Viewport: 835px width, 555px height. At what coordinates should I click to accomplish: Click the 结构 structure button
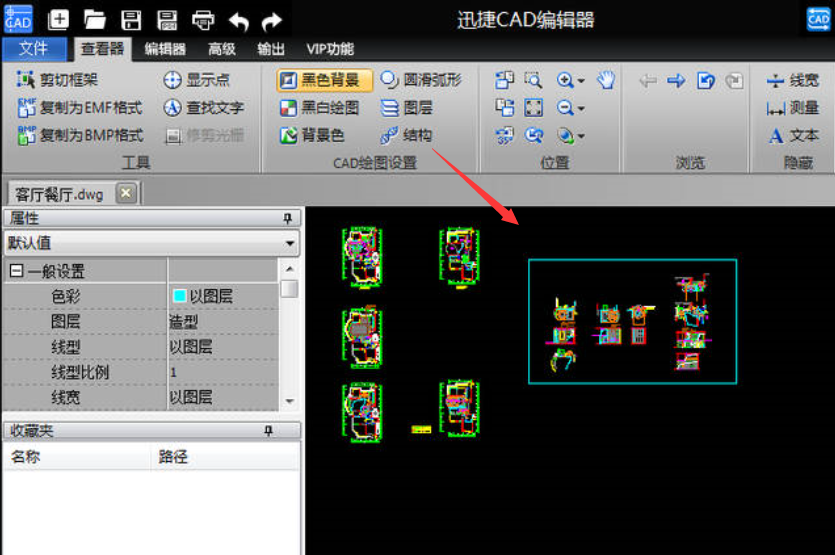[x=407, y=135]
